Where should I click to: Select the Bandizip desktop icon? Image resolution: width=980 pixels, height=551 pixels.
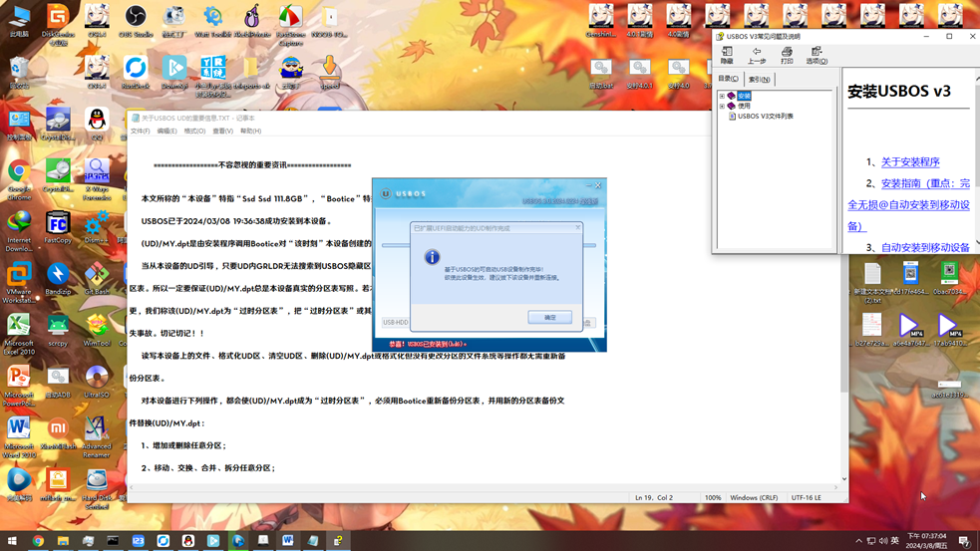tap(58, 277)
